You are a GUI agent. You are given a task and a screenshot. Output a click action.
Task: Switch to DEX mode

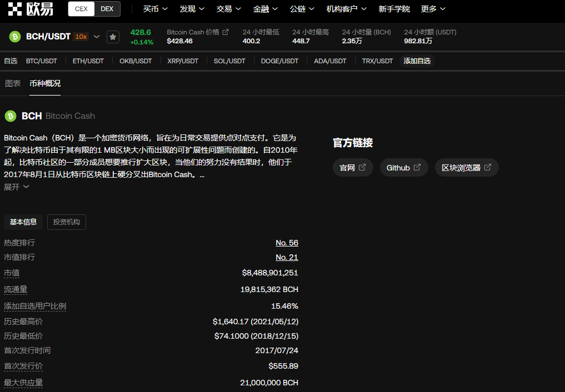coord(107,9)
